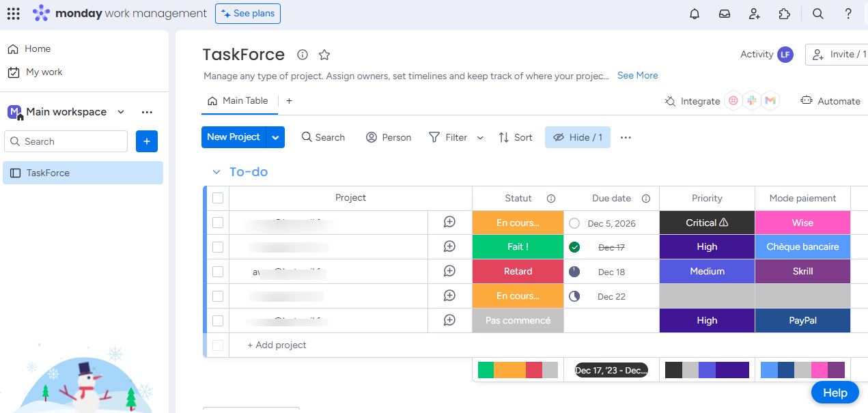This screenshot has height=413, width=868.
Task: Click Statut column info icon
Action: coord(551,199)
